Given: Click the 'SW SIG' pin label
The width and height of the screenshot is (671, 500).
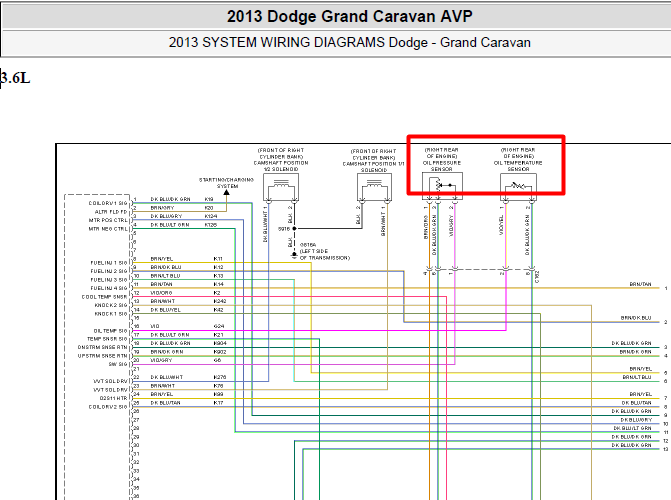Looking at the screenshot, I should pos(118,365).
